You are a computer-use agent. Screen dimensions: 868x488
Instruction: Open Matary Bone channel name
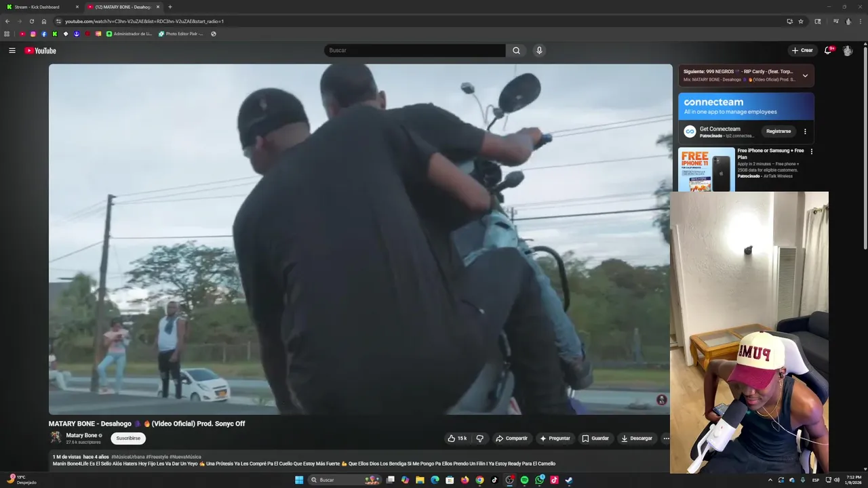click(81, 435)
